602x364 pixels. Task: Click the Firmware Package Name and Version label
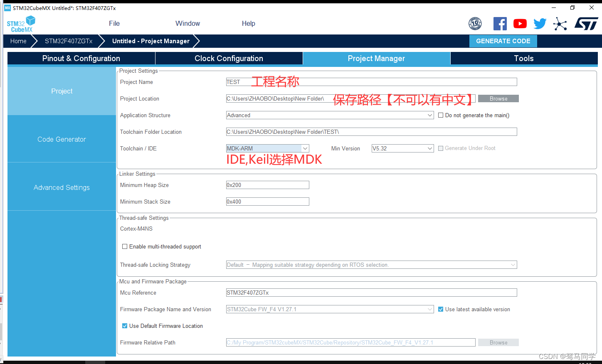point(165,309)
